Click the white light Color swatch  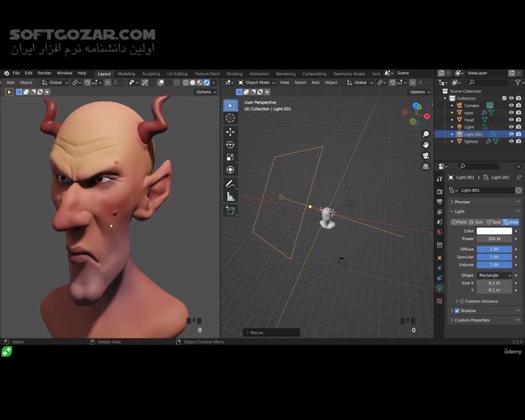[x=494, y=231]
